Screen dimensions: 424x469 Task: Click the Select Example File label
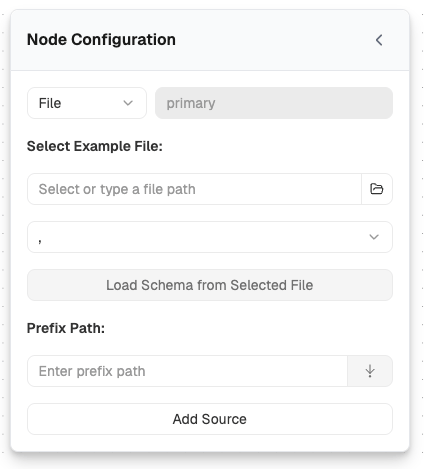point(95,146)
